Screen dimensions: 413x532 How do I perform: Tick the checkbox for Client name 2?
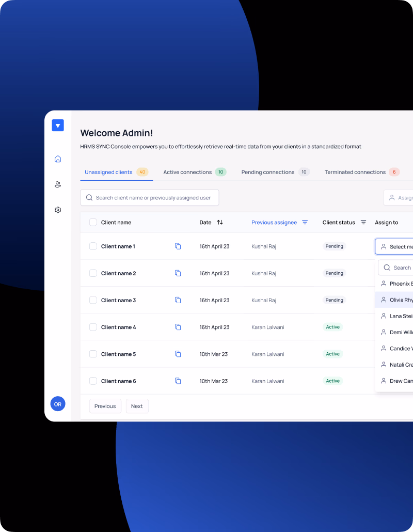click(x=93, y=273)
